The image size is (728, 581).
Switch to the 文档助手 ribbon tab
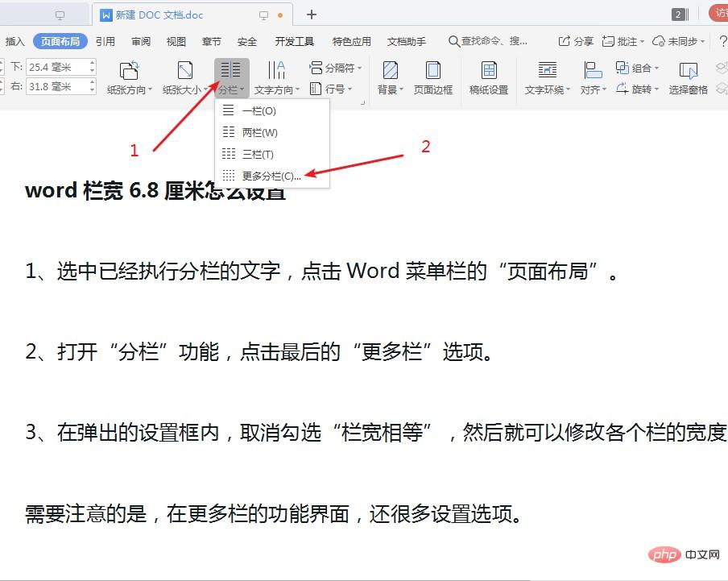point(406,42)
